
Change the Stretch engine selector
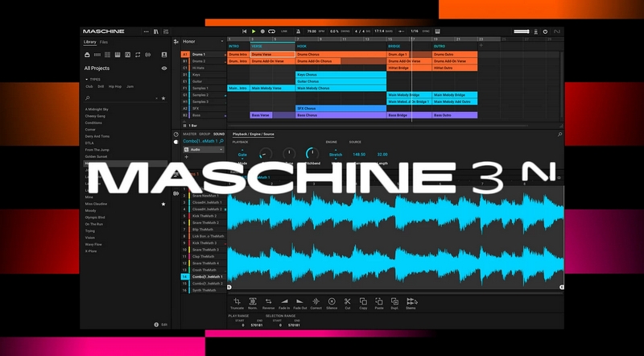coord(336,155)
